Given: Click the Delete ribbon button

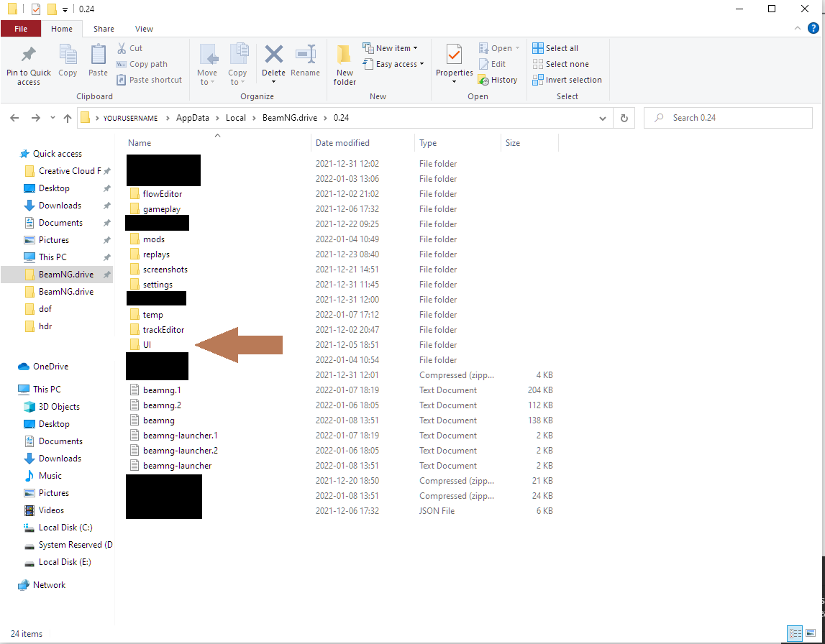Looking at the screenshot, I should point(273,65).
